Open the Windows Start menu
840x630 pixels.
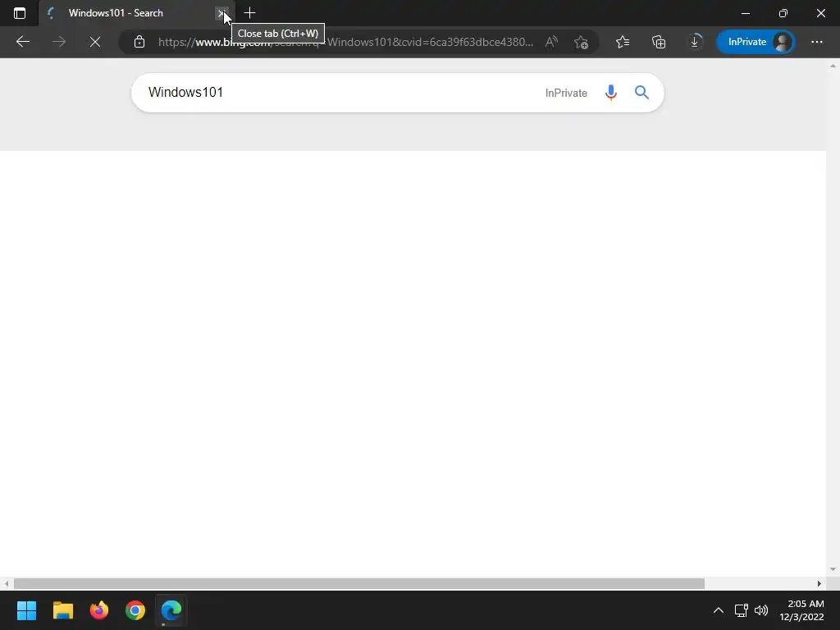click(26, 610)
